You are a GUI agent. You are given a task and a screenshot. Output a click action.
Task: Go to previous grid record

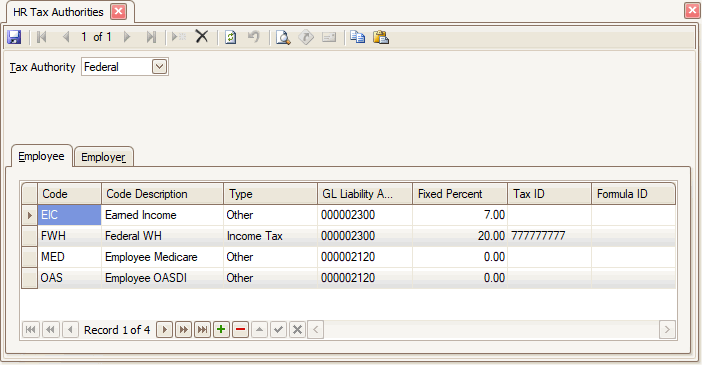[x=70, y=330]
